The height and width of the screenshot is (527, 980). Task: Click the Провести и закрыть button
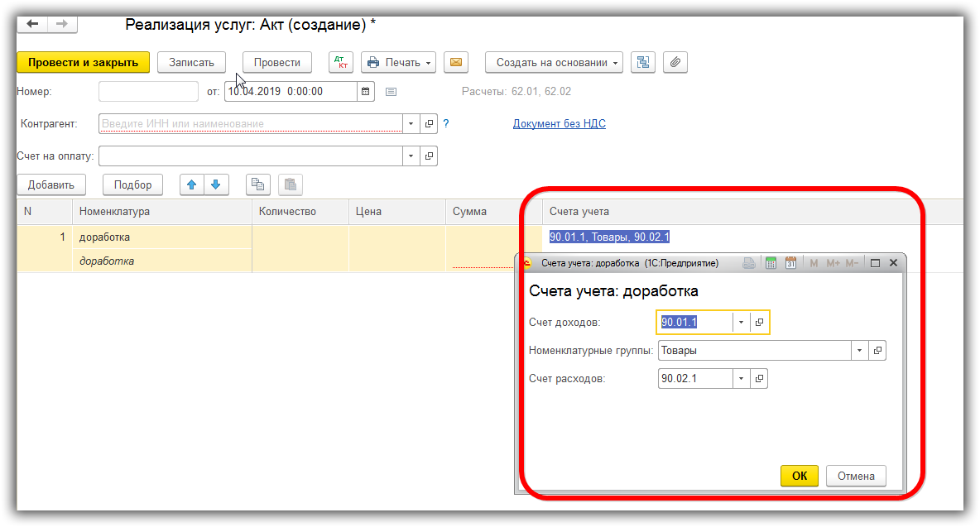coord(83,62)
